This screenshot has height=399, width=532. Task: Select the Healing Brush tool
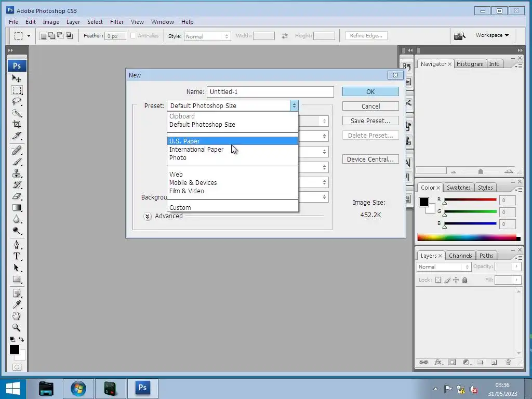click(x=16, y=150)
